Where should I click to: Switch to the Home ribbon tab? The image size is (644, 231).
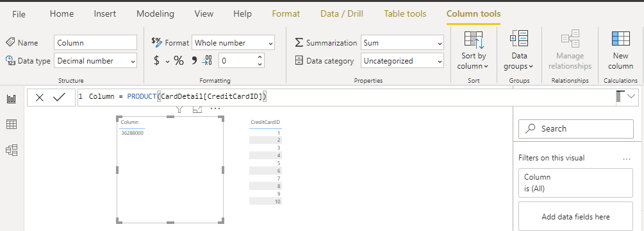(x=62, y=14)
